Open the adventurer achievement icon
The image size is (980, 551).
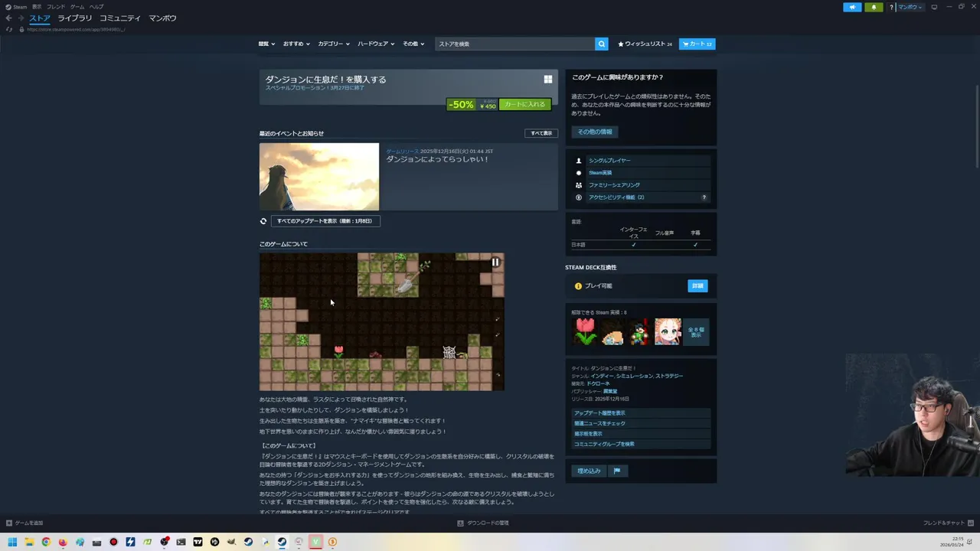click(x=640, y=332)
